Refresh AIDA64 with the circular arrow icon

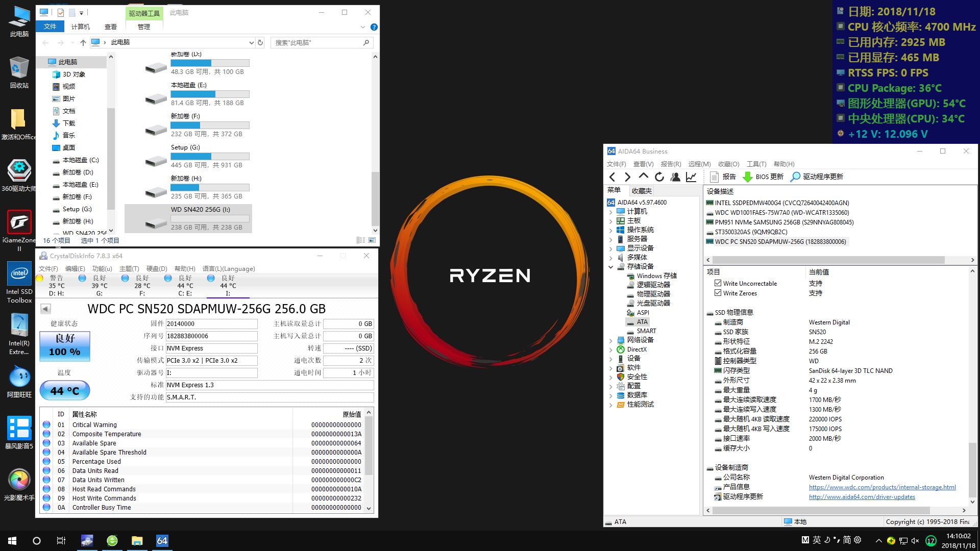click(659, 177)
